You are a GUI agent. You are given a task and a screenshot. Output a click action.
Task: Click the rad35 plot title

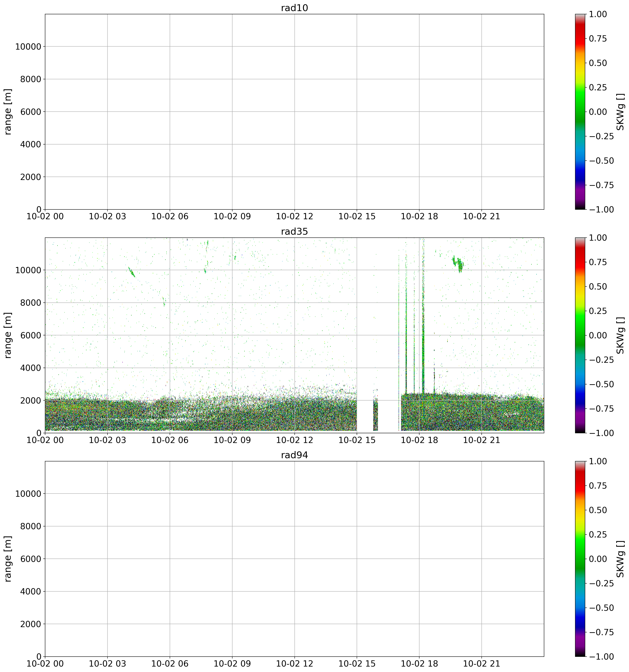294,232
